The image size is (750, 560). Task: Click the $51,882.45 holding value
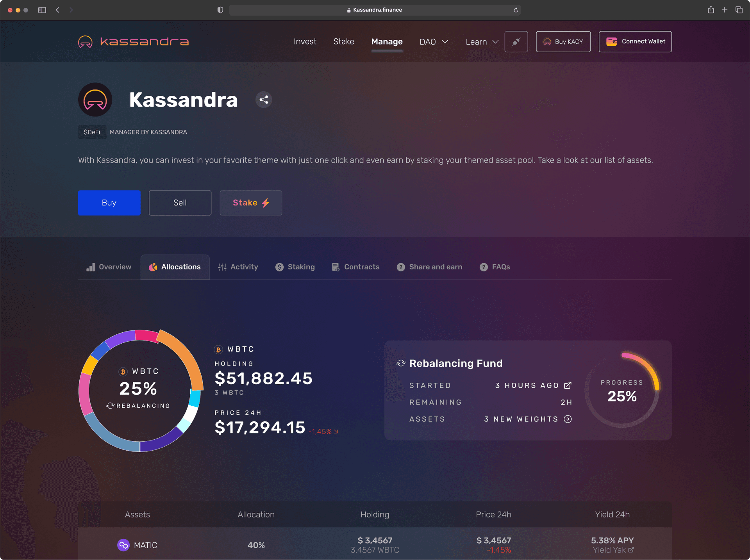[264, 378]
